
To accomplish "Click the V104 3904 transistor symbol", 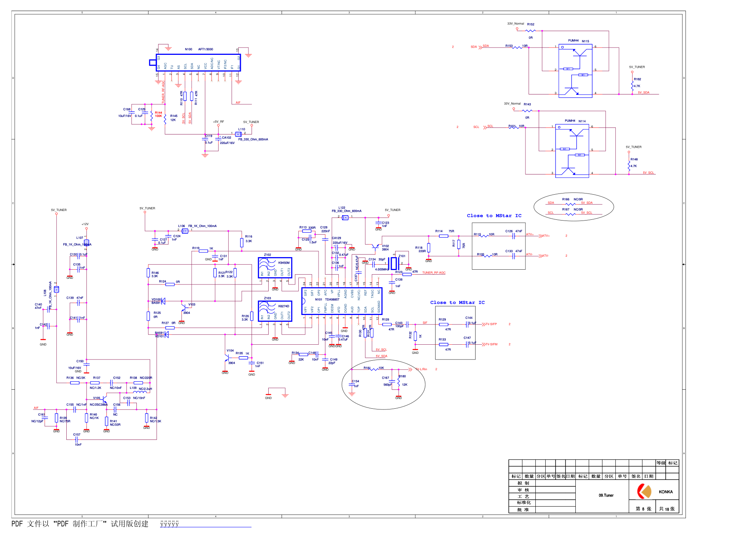I will pyautogui.click(x=227, y=358).
